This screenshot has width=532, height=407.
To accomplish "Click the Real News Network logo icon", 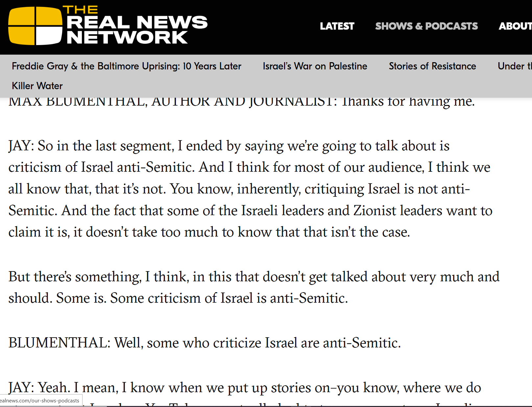I will coord(35,26).
